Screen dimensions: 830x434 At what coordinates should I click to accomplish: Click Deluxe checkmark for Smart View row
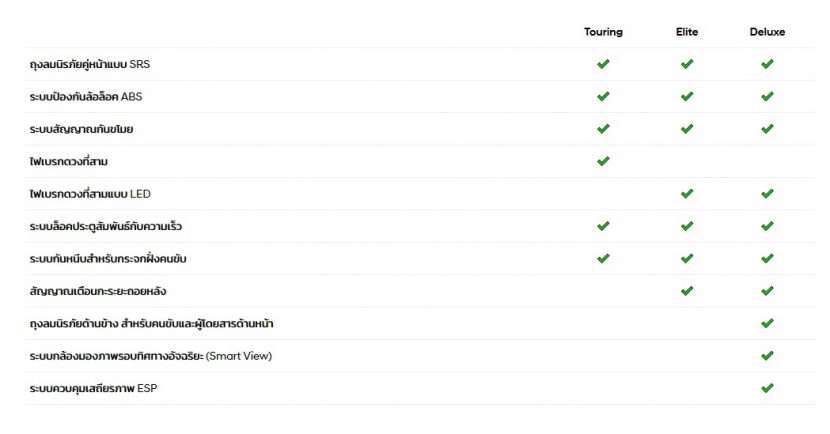tap(767, 356)
